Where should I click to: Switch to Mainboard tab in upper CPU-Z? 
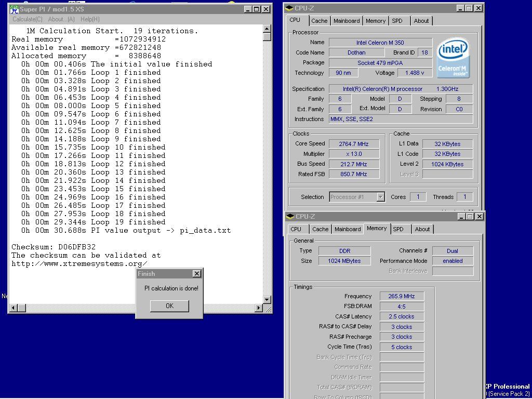[347, 21]
